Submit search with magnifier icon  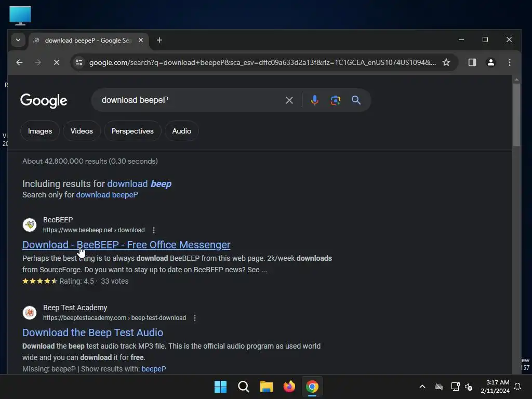pos(356,100)
